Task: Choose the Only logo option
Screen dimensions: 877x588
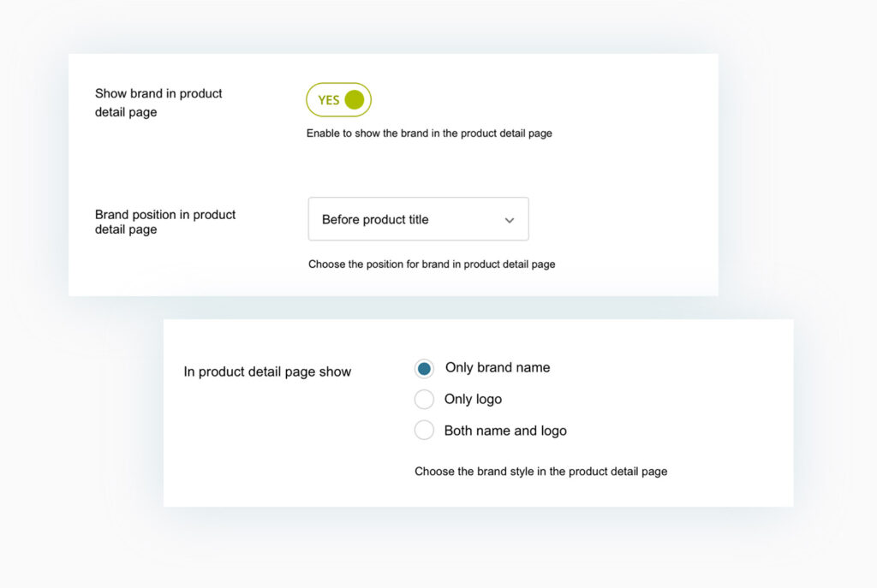Action: click(x=425, y=399)
